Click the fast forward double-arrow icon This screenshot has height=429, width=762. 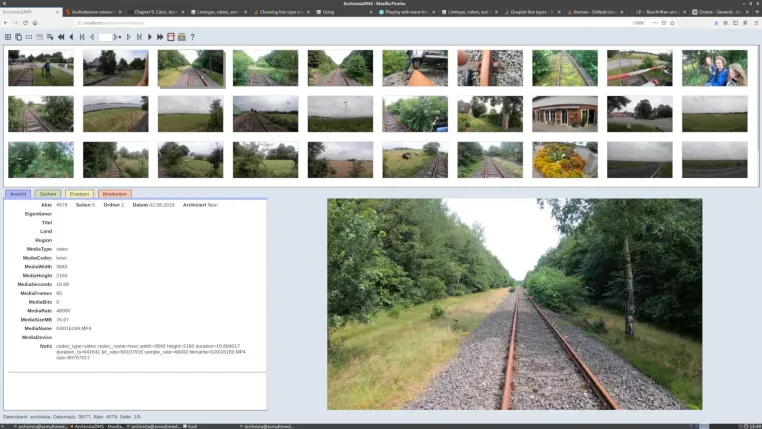[x=160, y=37]
